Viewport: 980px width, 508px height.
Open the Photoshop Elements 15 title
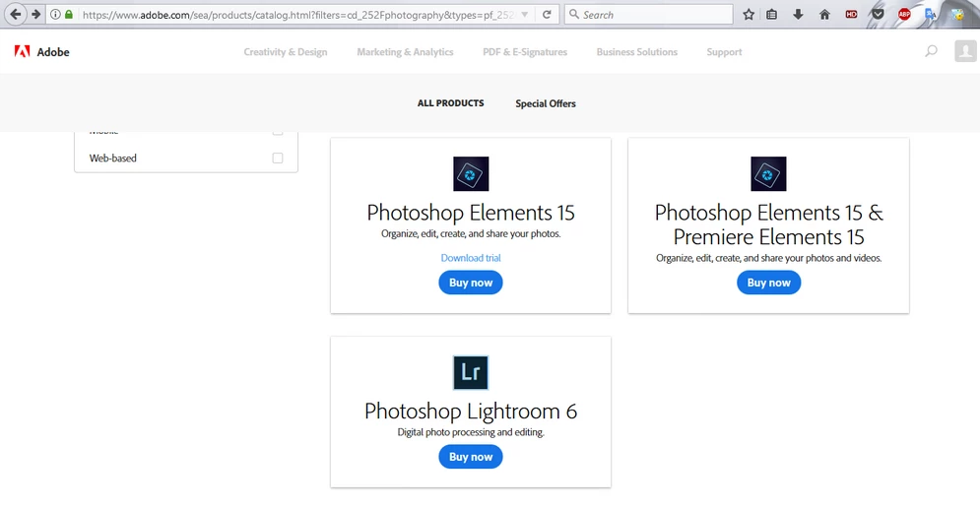(471, 213)
